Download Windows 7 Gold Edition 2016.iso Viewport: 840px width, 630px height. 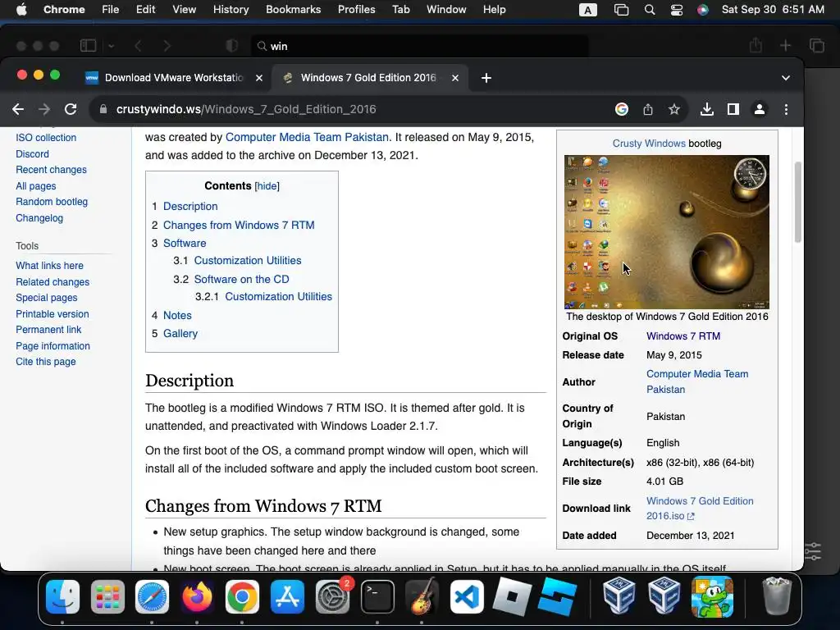pos(700,509)
